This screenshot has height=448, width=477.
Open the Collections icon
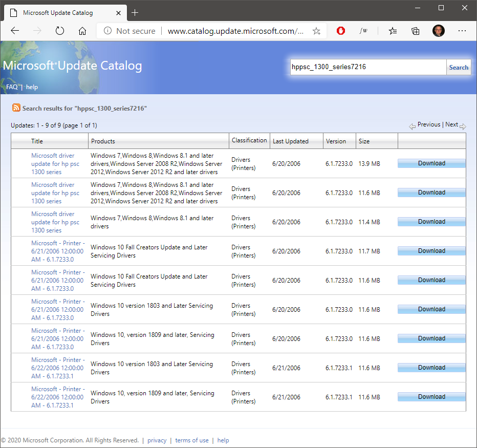point(415,31)
